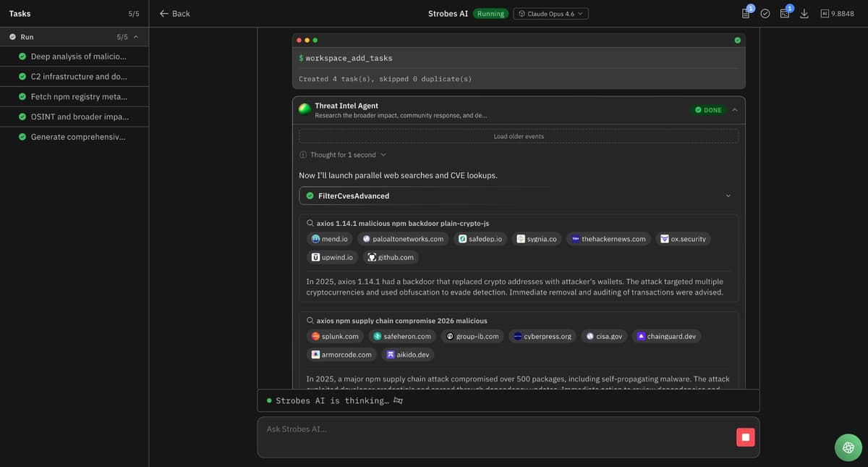Click the workspace_add_tasks success check icon
This screenshot has height=467, width=868.
737,40
